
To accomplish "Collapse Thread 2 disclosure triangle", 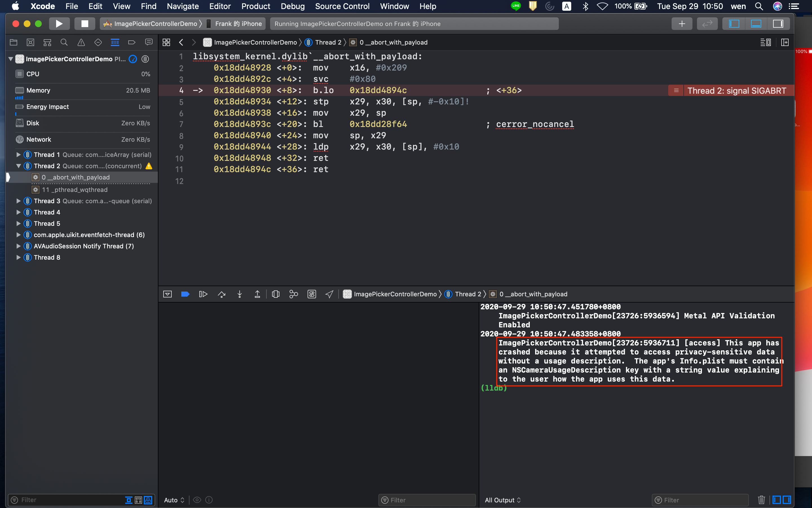I will [x=18, y=166].
